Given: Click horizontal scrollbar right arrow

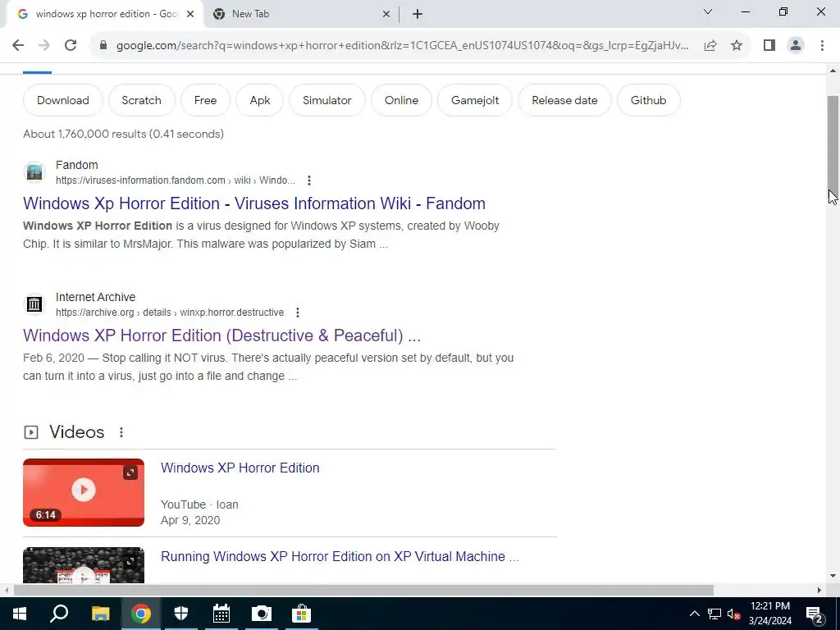Looking at the screenshot, I should [819, 591].
